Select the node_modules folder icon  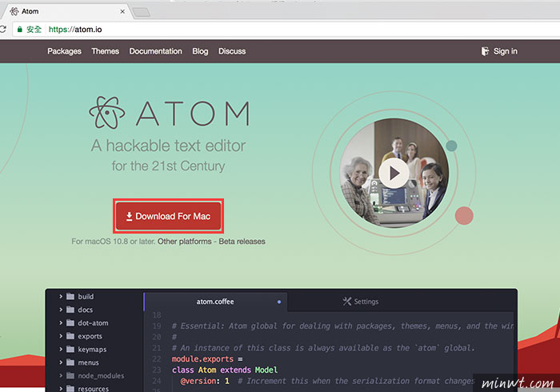tap(70, 375)
